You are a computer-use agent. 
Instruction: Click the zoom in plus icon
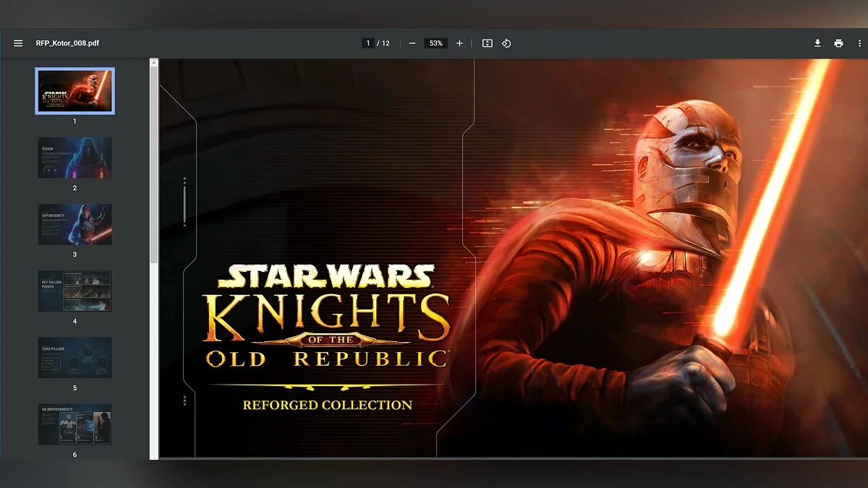click(459, 43)
